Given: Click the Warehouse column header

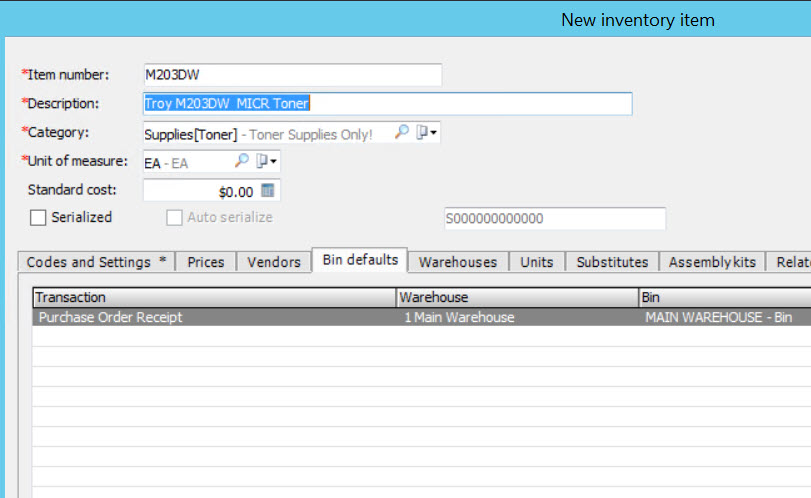Looking at the screenshot, I should pos(518,297).
